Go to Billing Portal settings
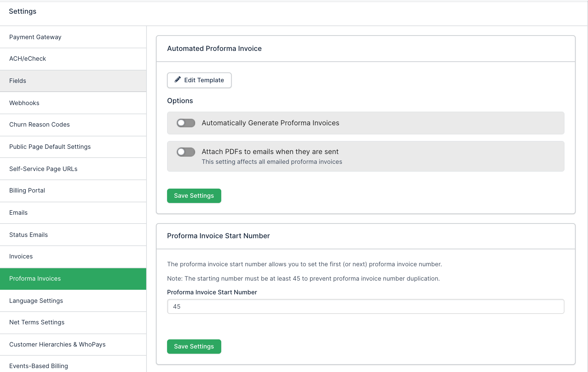Viewport: 588px width, 372px height. click(x=27, y=191)
